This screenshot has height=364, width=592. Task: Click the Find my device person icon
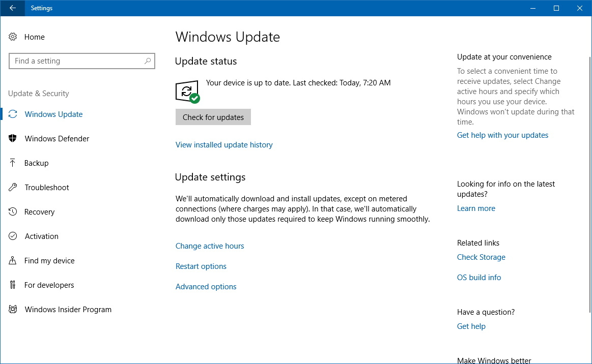pos(12,260)
